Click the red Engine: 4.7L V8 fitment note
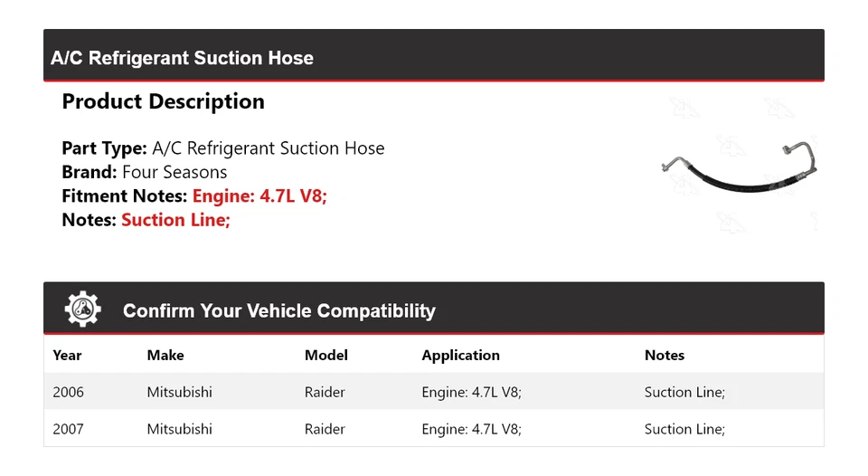868x476 pixels. pyautogui.click(x=259, y=195)
